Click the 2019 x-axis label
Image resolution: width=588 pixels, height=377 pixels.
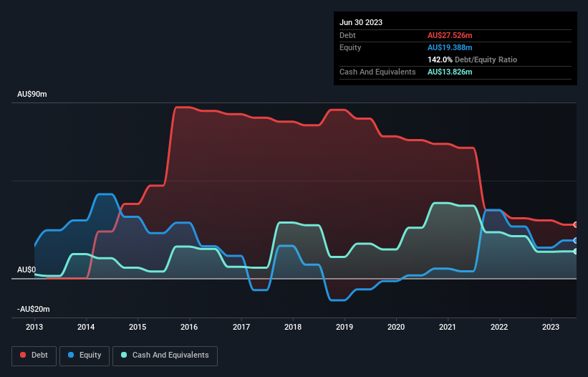[x=344, y=327]
